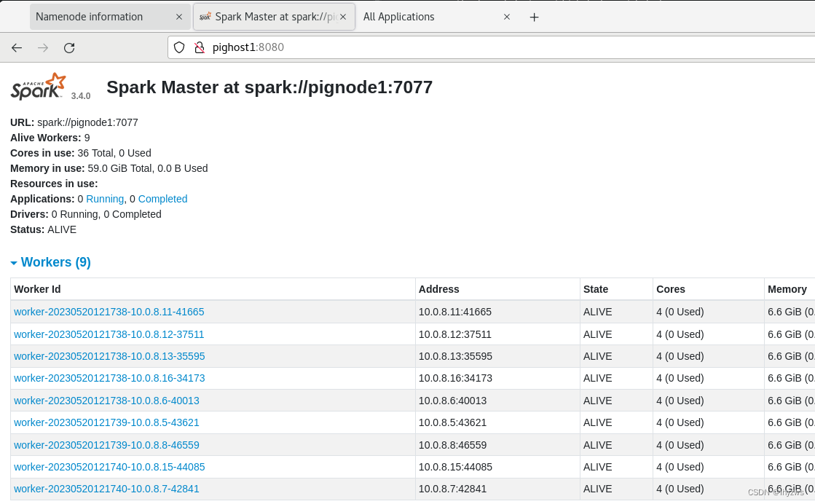This screenshot has width=815, height=504.
Task: Close the Namenode information tab
Action: pyautogui.click(x=178, y=17)
